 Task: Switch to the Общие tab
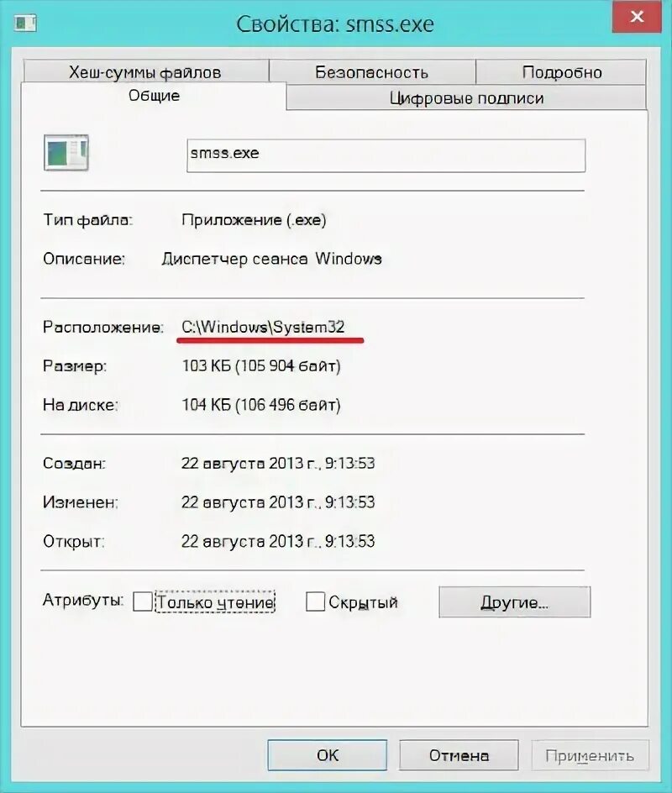pyautogui.click(x=155, y=95)
